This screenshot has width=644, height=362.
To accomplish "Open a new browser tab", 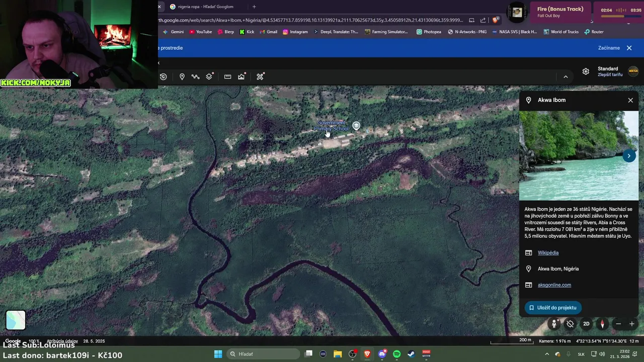I will 254,7.
